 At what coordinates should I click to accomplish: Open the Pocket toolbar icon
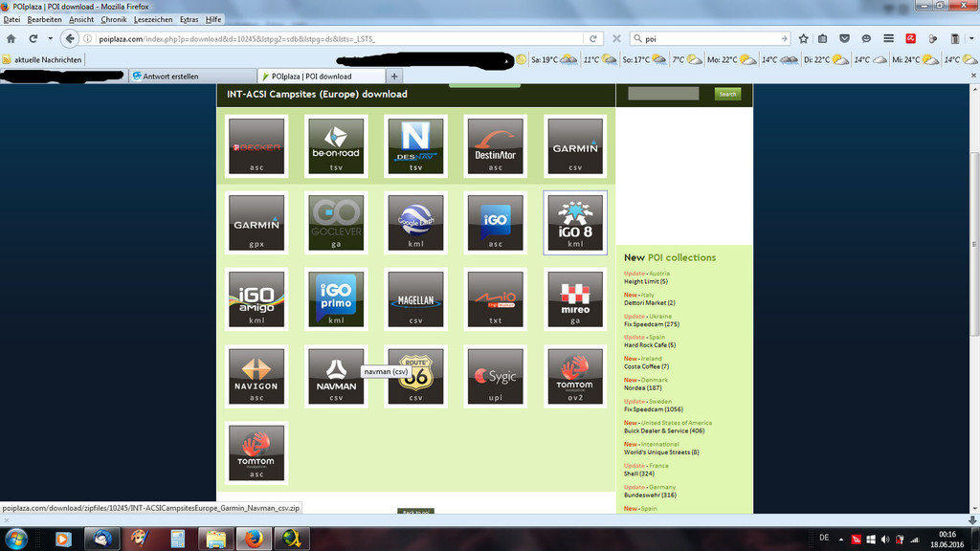coord(844,38)
